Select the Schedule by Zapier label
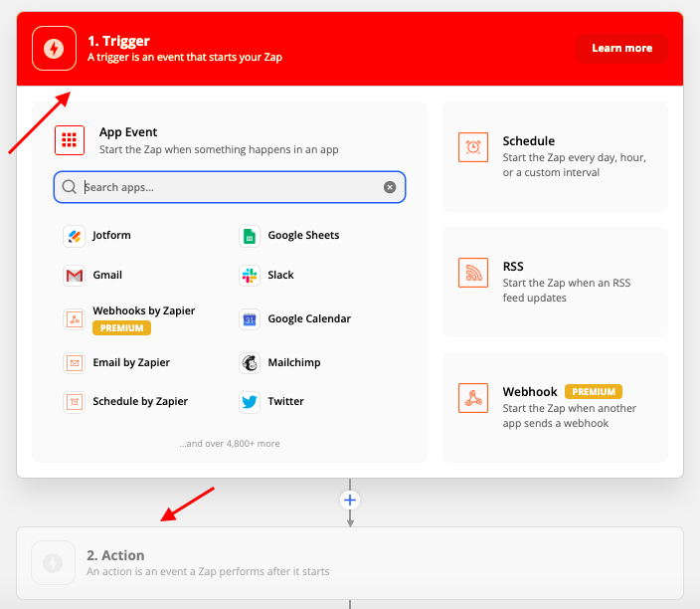This screenshot has width=700, height=609. [140, 401]
